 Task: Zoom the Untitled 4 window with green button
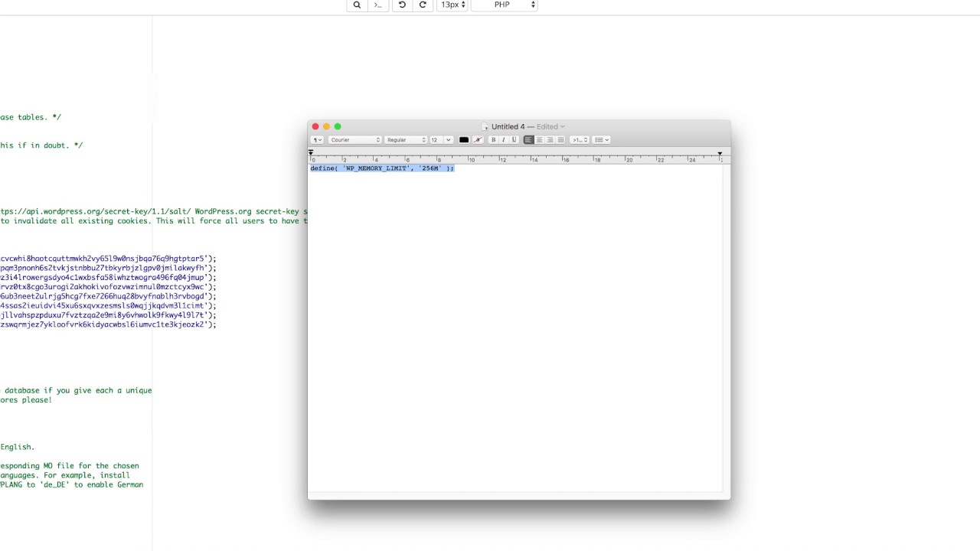pyautogui.click(x=338, y=126)
